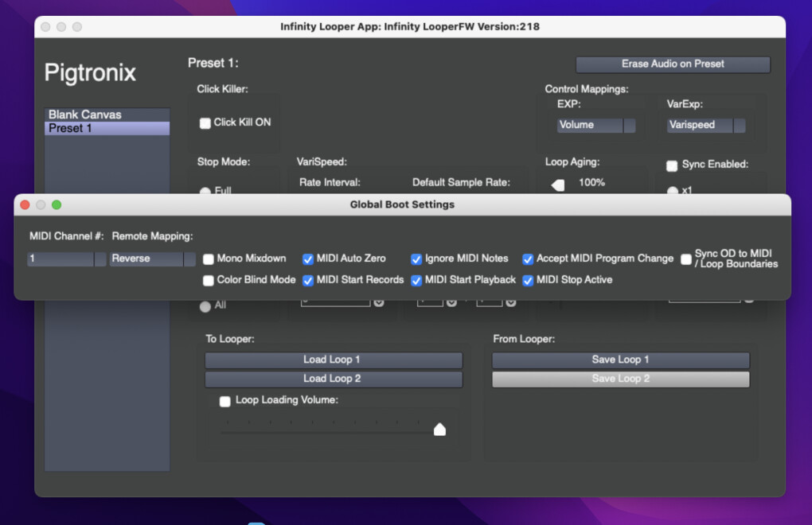Click the "Control Mappings:" label
This screenshot has width=812, height=525.
pos(586,89)
